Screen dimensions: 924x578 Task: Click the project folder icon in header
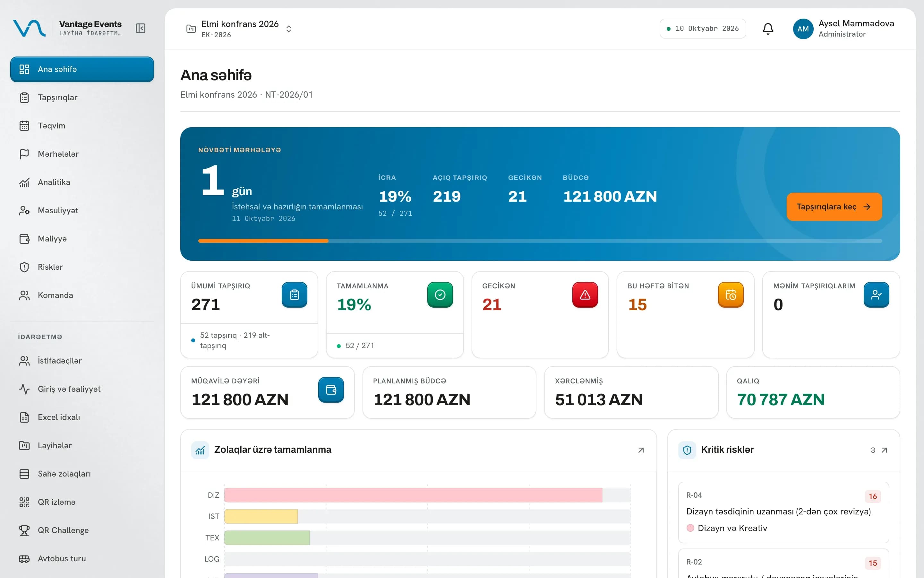[191, 29]
